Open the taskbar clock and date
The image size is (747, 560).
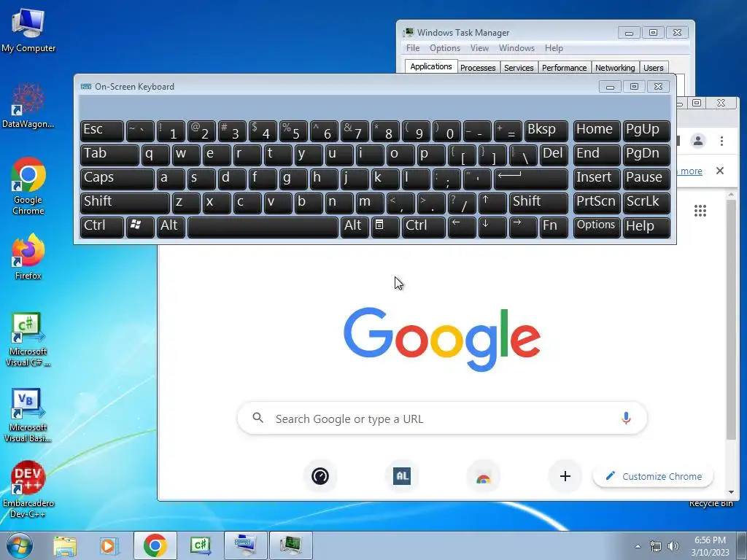click(710, 545)
